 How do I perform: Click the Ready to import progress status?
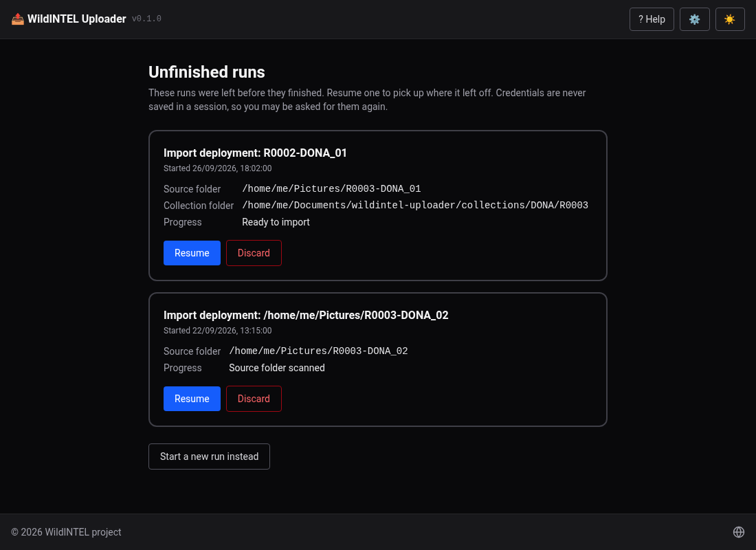pyautogui.click(x=276, y=222)
